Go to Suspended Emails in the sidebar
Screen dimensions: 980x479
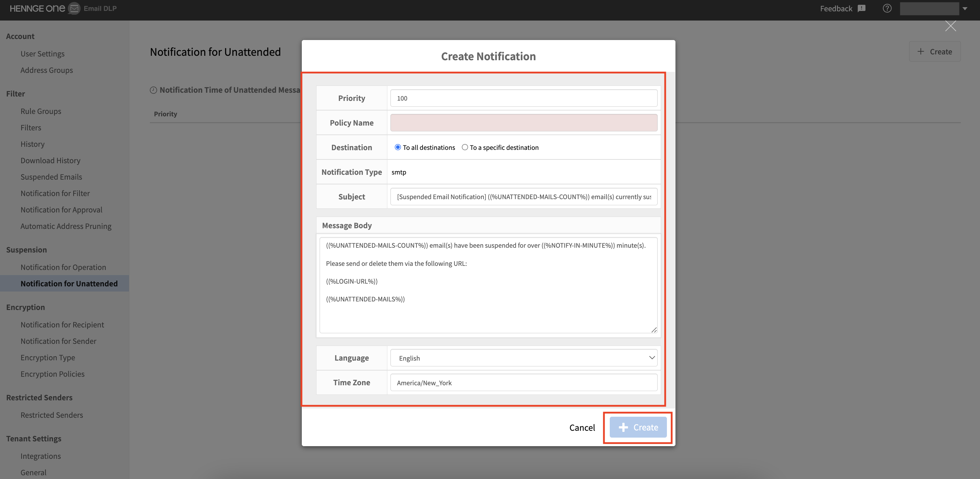(x=51, y=177)
